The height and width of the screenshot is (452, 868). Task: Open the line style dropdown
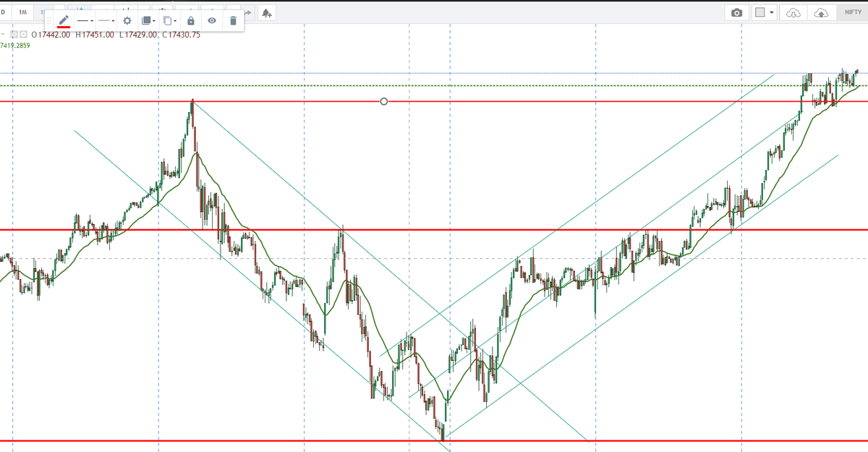pos(107,21)
